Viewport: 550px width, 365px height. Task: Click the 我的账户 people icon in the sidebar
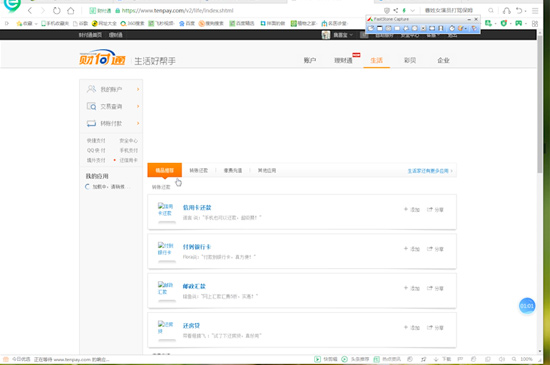click(91, 89)
